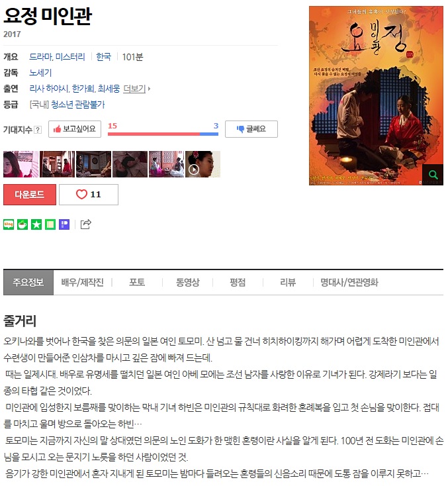
Task: Click the green memo note icon
Action: pos(50,224)
